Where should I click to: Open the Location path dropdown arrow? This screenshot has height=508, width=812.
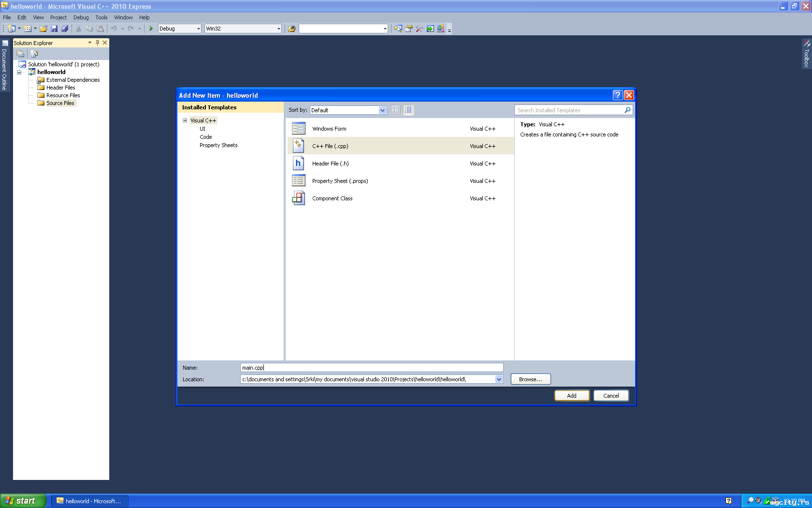(499, 379)
